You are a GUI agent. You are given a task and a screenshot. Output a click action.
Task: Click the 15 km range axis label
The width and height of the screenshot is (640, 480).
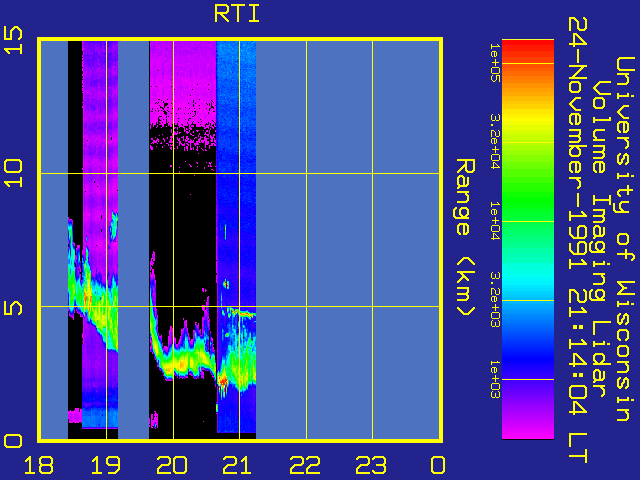13,40
